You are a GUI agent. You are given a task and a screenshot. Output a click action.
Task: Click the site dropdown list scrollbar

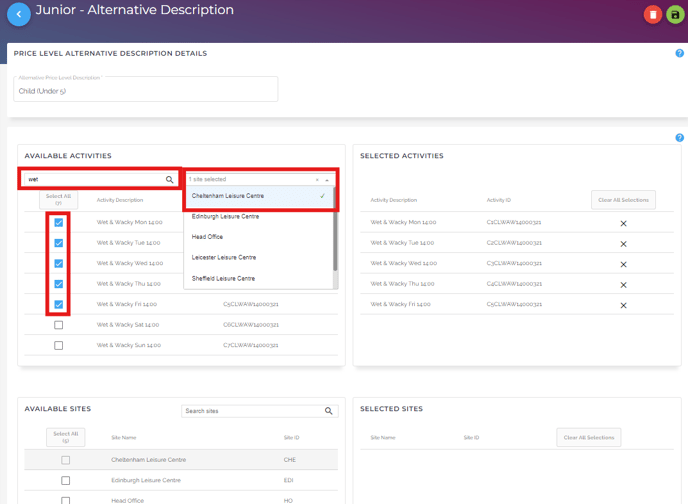coord(335,229)
